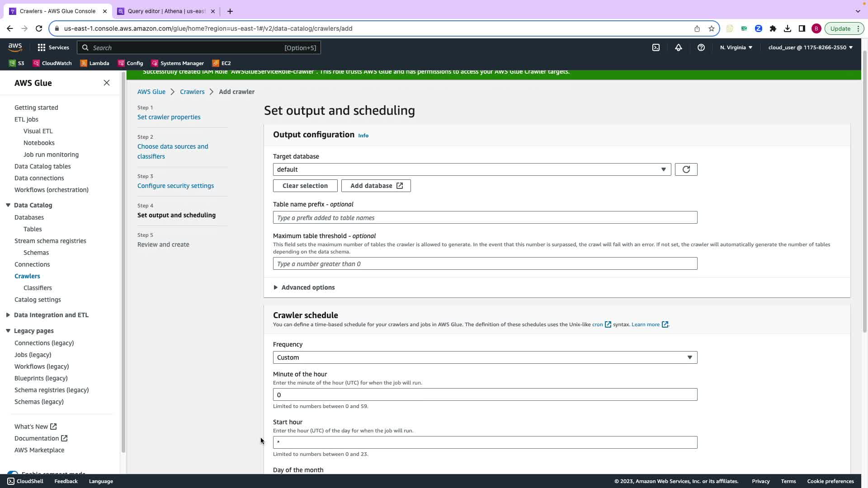Go to the AWS home logo

tap(15, 47)
